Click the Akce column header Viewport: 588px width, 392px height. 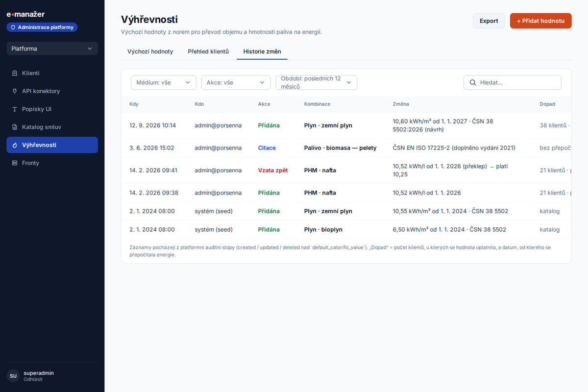click(264, 104)
